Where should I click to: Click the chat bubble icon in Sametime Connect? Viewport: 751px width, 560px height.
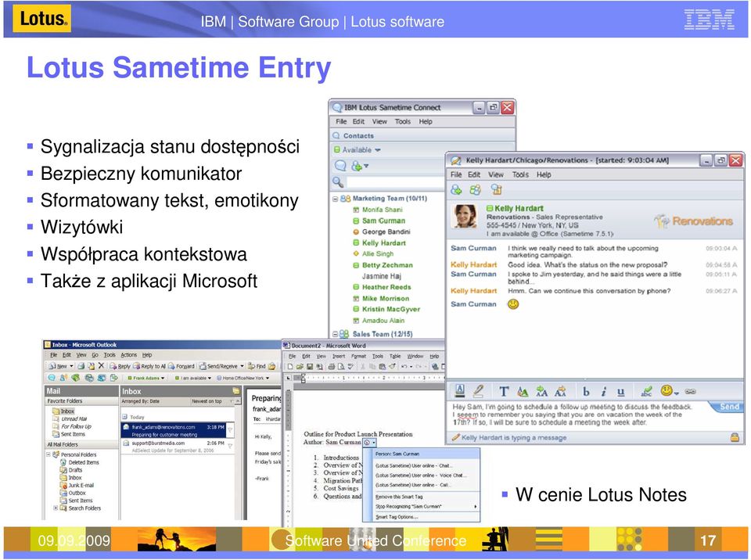[340, 166]
